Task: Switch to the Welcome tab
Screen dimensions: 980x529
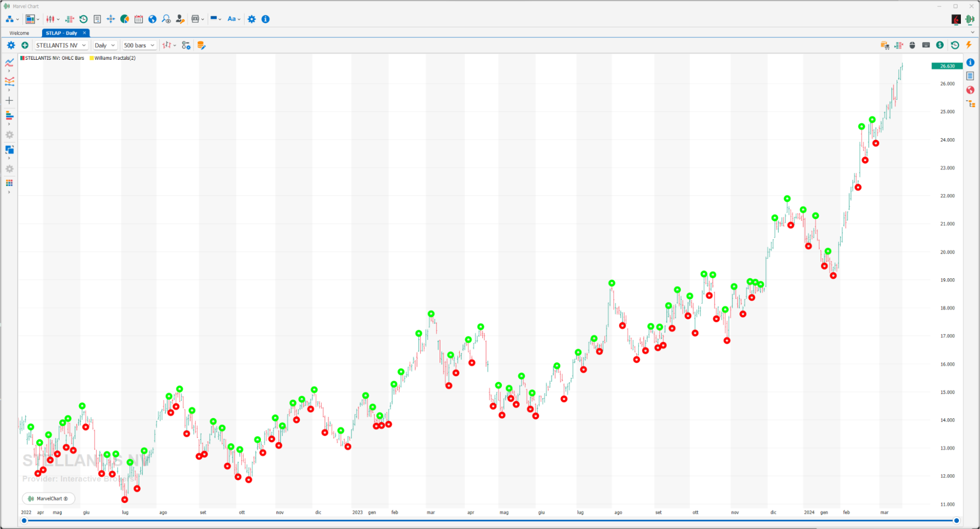Action: coord(20,33)
